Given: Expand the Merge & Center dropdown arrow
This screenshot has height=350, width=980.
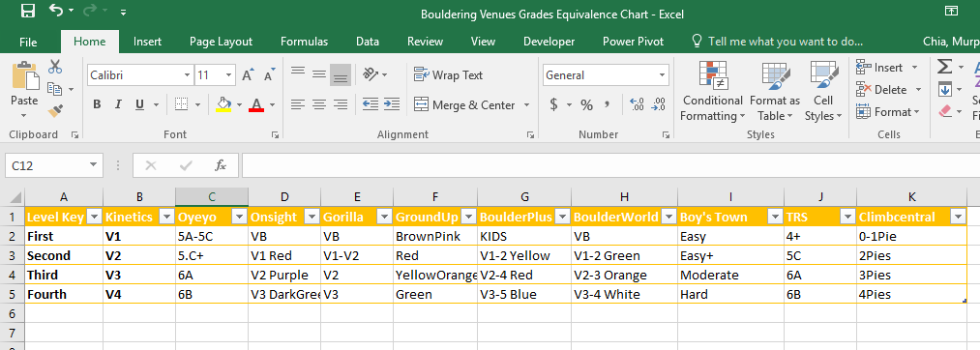Looking at the screenshot, I should click(x=527, y=105).
